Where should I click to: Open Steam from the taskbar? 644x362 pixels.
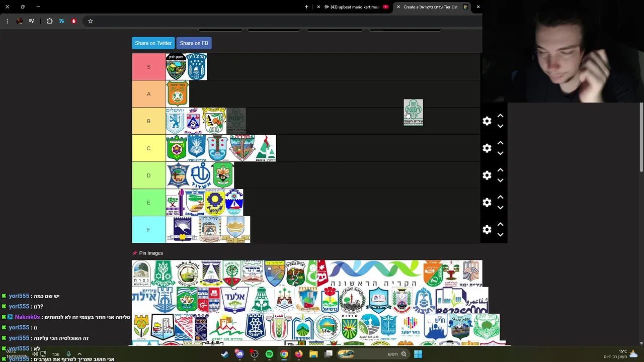pos(225,354)
